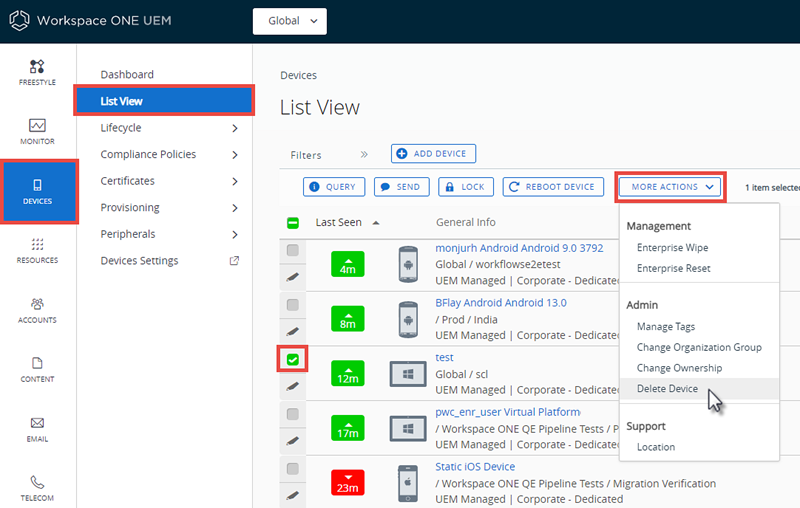
Task: Uncheck the test device checkbox
Action: 293,360
